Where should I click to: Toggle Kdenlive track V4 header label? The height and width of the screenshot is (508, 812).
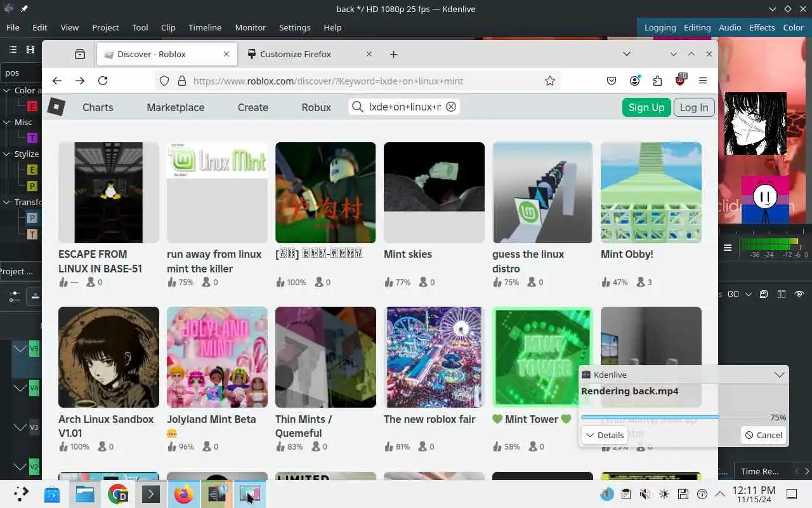click(x=34, y=387)
